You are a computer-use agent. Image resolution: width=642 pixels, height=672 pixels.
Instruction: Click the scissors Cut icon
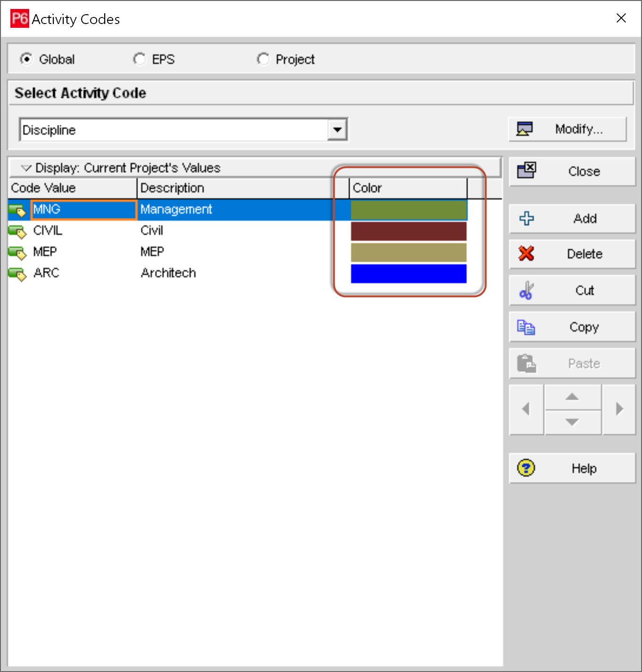(x=526, y=290)
